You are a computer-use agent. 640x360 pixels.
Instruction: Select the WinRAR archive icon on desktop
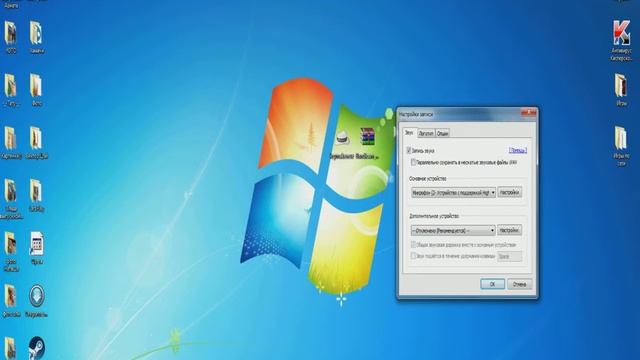367,137
